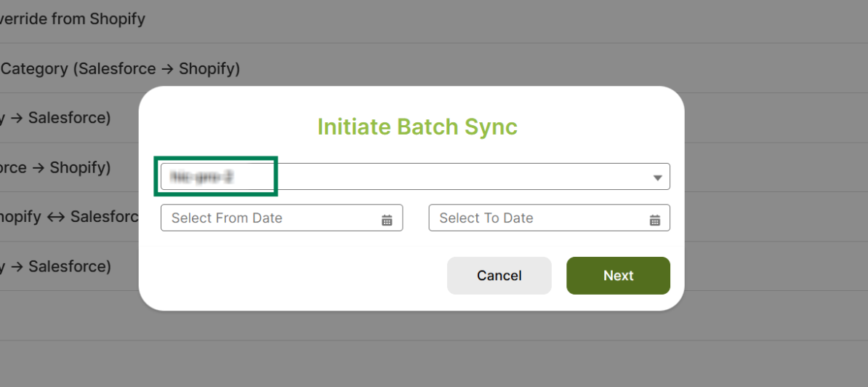Open the From Date calendar icon
The image size is (868, 387).
[387, 220]
